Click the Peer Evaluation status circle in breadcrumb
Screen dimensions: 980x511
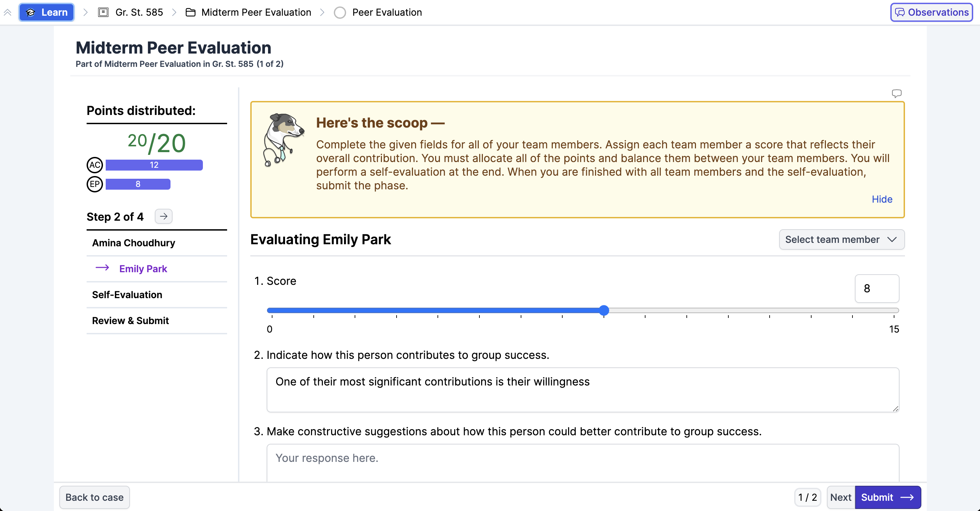click(x=340, y=13)
